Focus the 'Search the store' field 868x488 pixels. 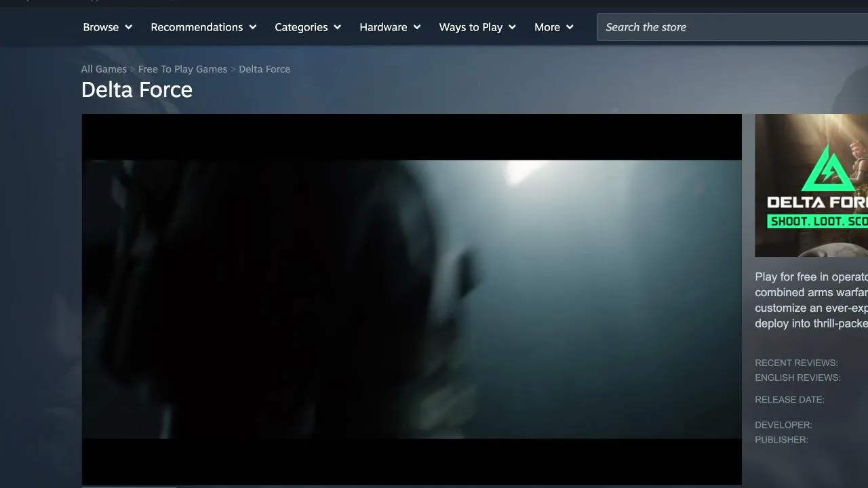pos(732,27)
